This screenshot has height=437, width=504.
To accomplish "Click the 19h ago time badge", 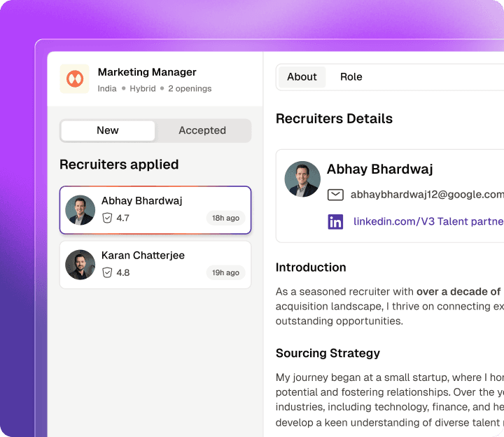I will point(225,272).
